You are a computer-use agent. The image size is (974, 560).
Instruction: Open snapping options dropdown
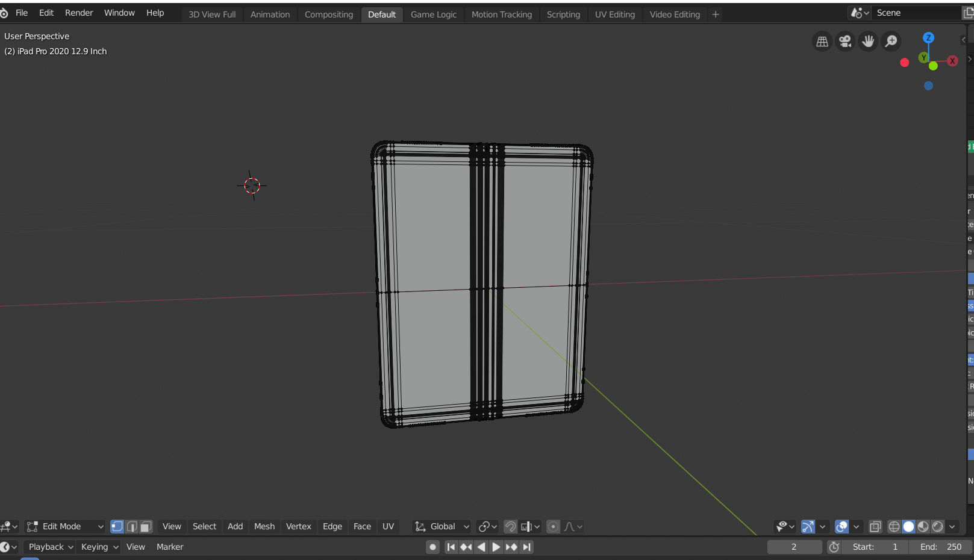click(530, 526)
